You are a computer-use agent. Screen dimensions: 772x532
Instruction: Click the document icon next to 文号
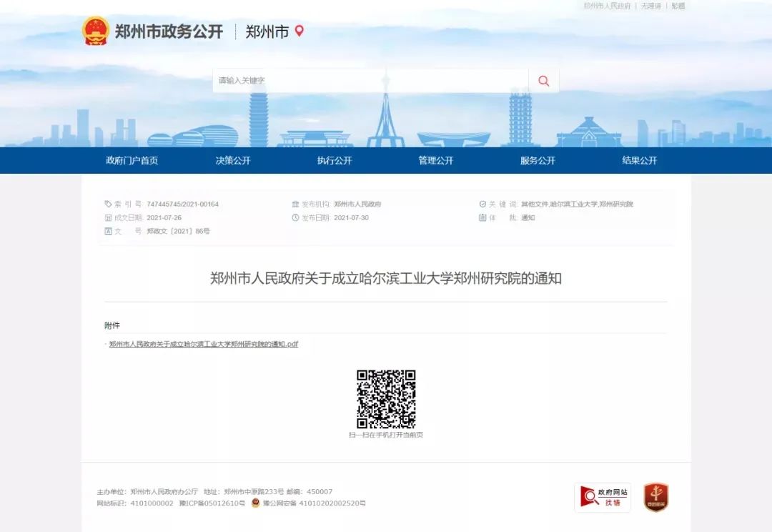pos(109,231)
